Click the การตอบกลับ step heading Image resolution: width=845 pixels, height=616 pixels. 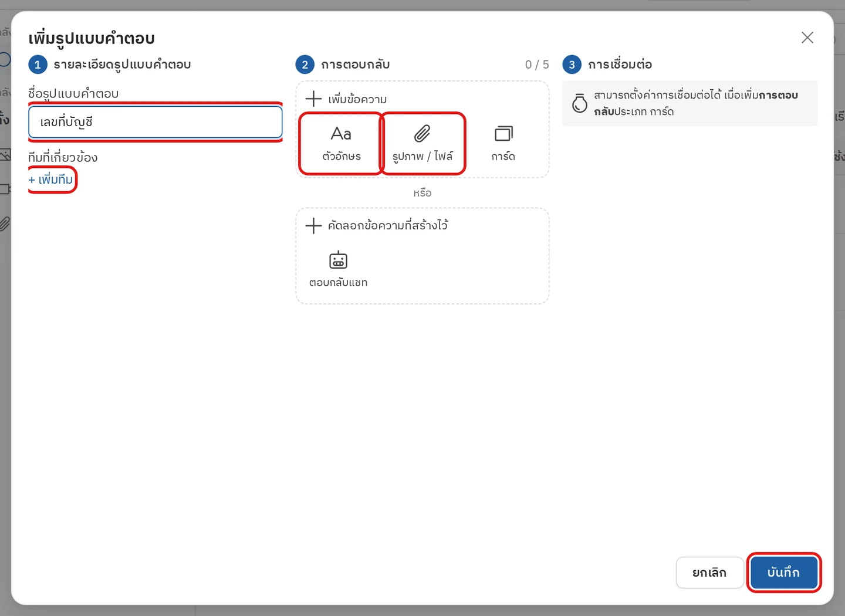pos(355,65)
